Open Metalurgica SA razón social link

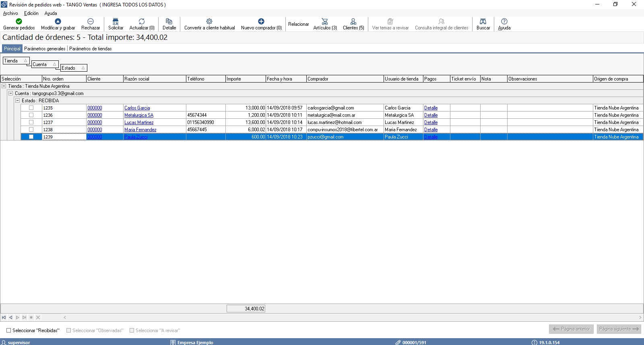point(139,115)
